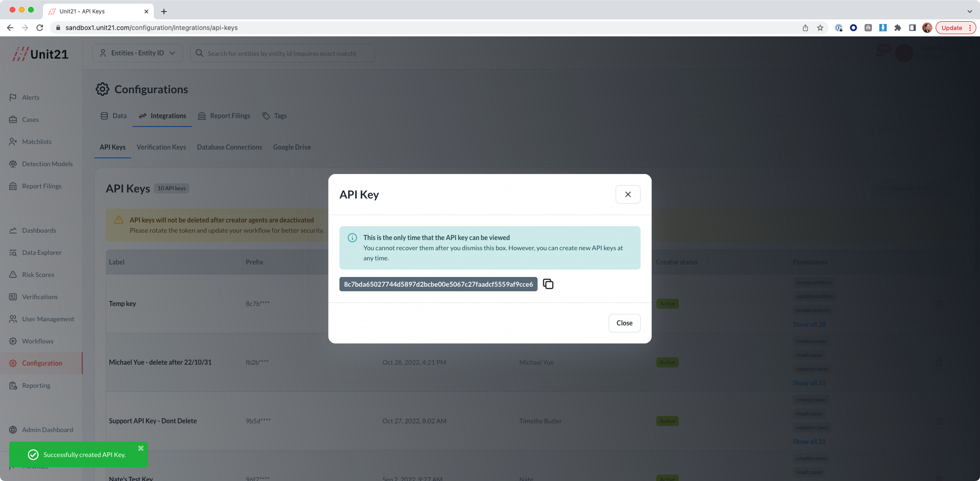Screen dimensions: 980x481
Task: Click the Temp key label
Action: [122, 304]
